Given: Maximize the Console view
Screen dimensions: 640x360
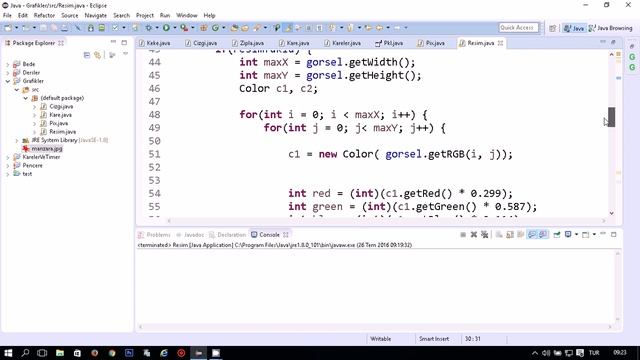Looking at the screenshot, I should tap(613, 235).
